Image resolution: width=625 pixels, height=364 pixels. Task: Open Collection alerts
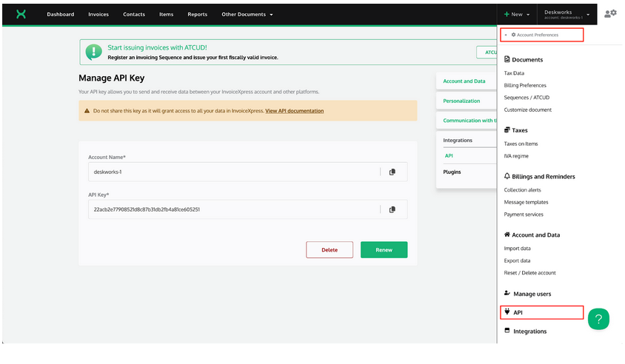[522, 190]
